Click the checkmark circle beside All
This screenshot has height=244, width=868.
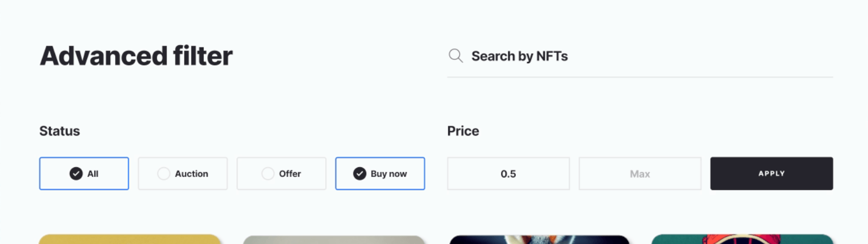click(x=76, y=174)
